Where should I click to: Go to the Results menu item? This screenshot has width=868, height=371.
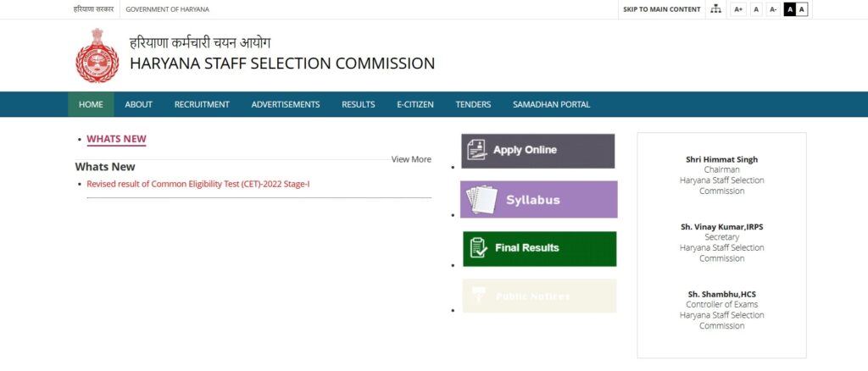359,104
